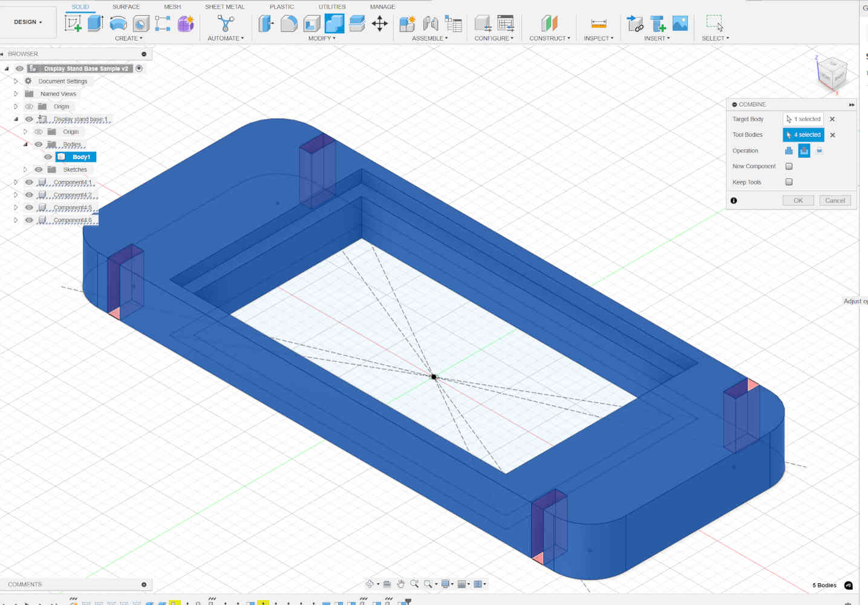Viewport: 868px width, 605px height.
Task: Select the Measure tool icon
Action: tap(599, 24)
